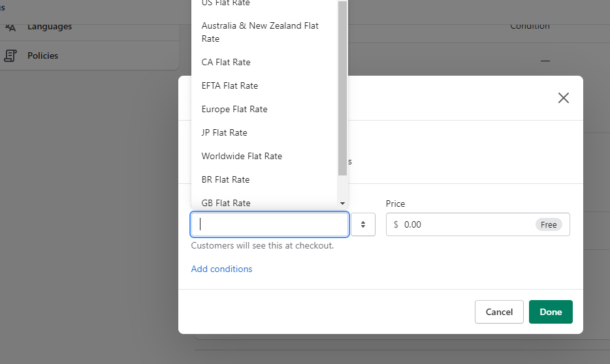
Task: Choose CA Flat Rate option
Action: tap(226, 63)
